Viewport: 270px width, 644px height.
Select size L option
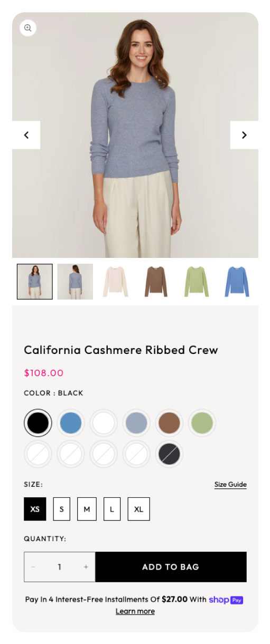click(112, 509)
